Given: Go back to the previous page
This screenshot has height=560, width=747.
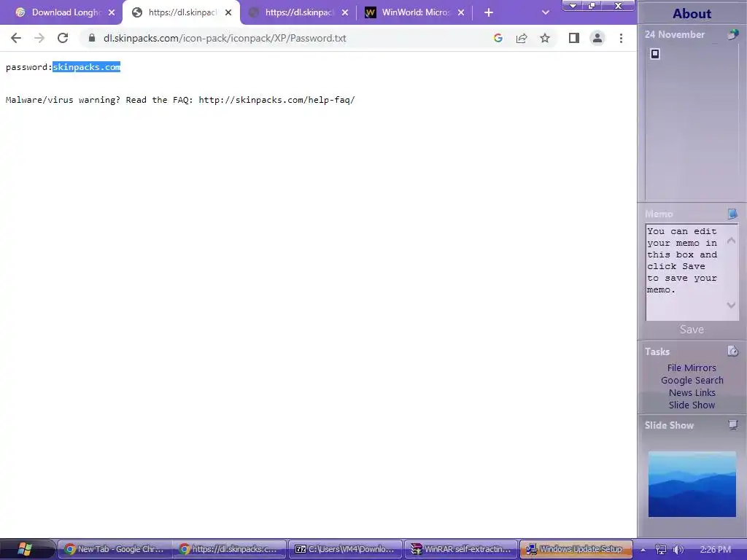Looking at the screenshot, I should (16, 38).
